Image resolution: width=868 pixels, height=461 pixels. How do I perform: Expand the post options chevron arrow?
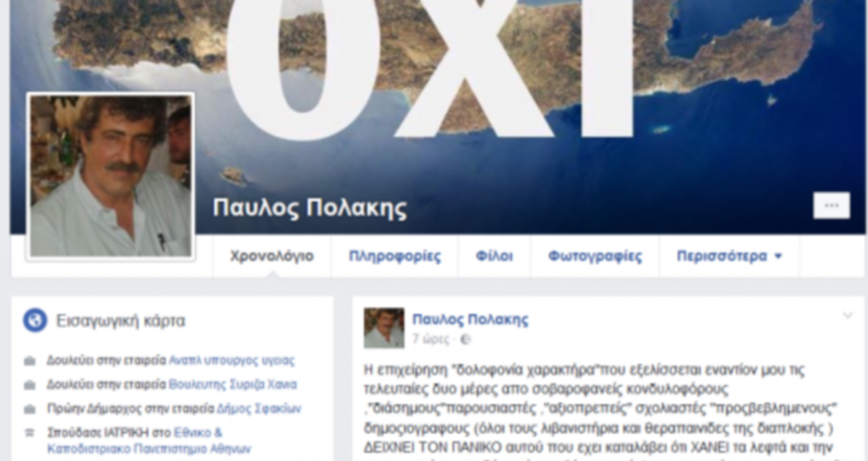tap(848, 316)
